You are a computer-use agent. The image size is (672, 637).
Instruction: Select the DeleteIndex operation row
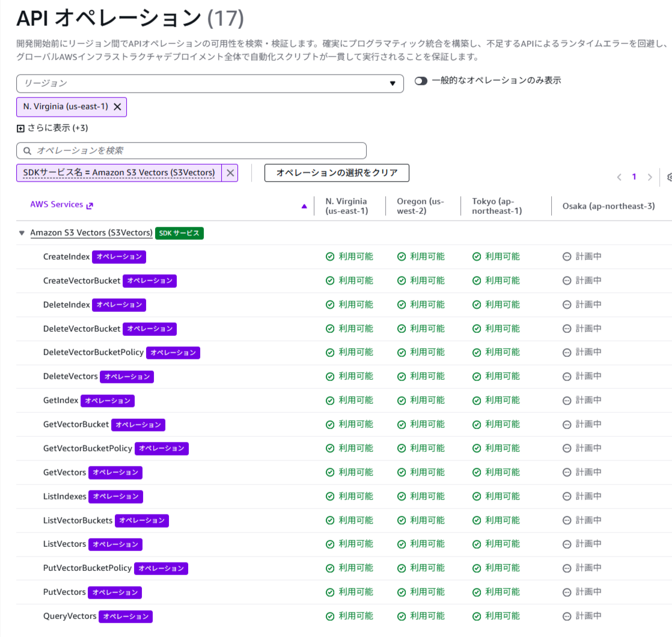click(x=344, y=305)
